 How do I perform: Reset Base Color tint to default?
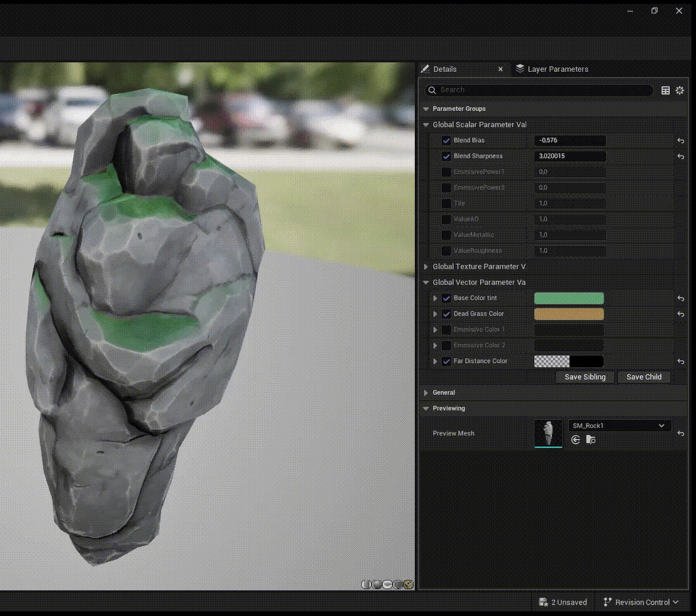click(x=680, y=298)
